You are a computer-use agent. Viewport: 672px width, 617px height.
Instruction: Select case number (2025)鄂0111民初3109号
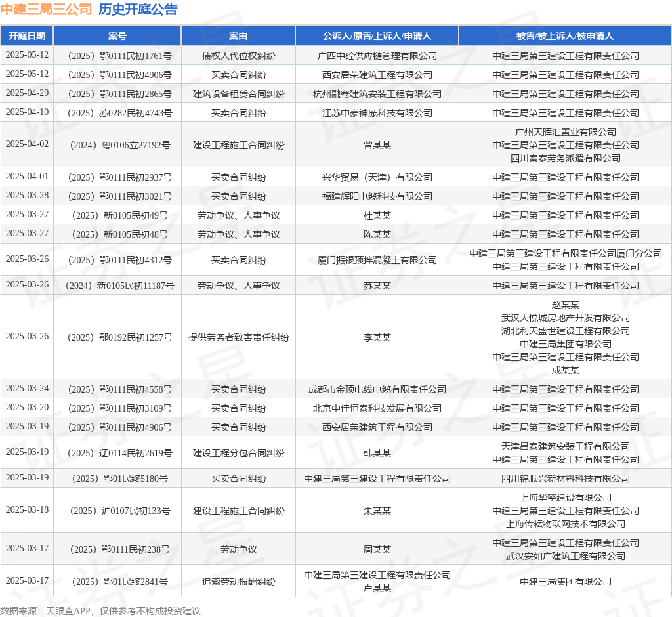[x=117, y=408]
